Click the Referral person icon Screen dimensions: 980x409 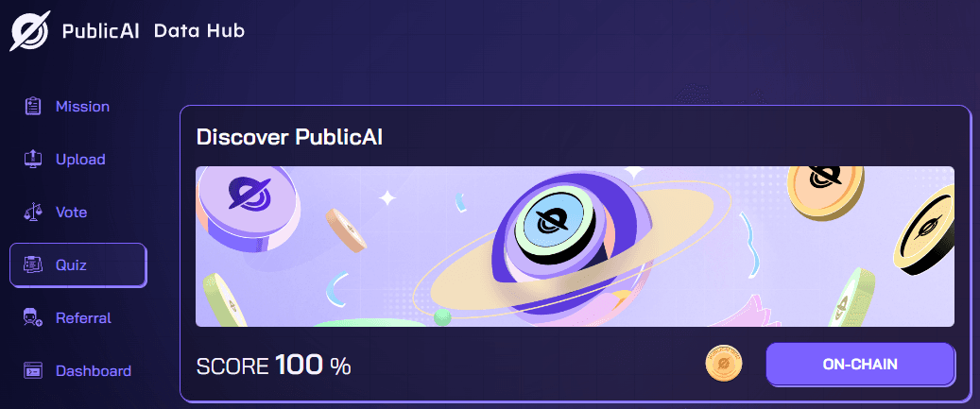click(x=32, y=317)
